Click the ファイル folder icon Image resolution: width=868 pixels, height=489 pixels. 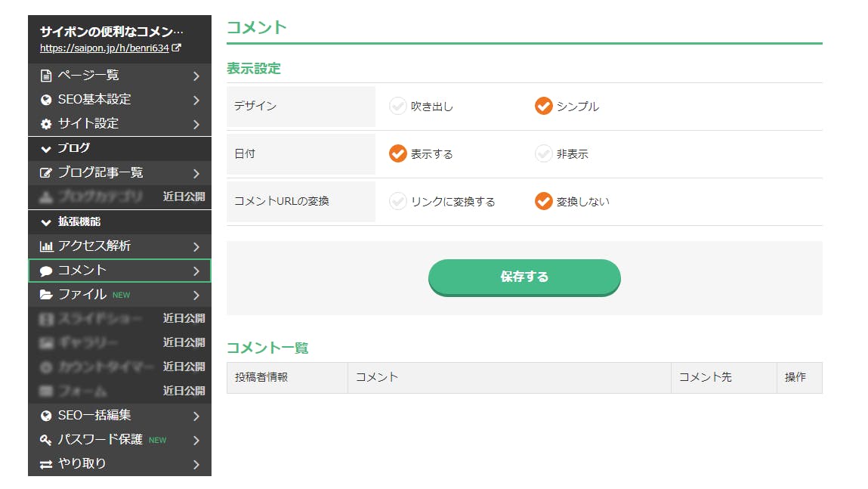[46, 295]
